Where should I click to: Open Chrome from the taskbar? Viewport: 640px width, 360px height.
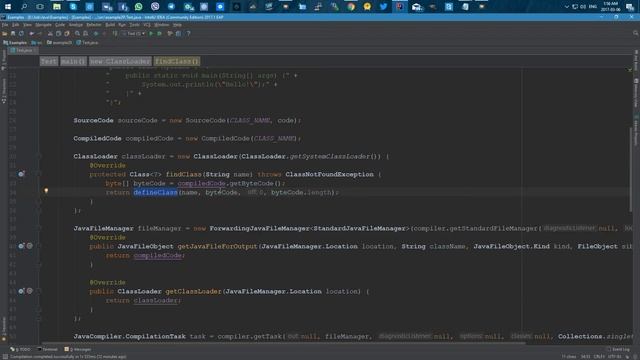351,7
